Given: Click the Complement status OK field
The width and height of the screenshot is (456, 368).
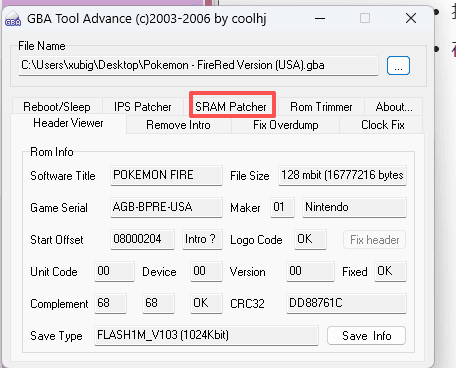Looking at the screenshot, I should pos(206,303).
